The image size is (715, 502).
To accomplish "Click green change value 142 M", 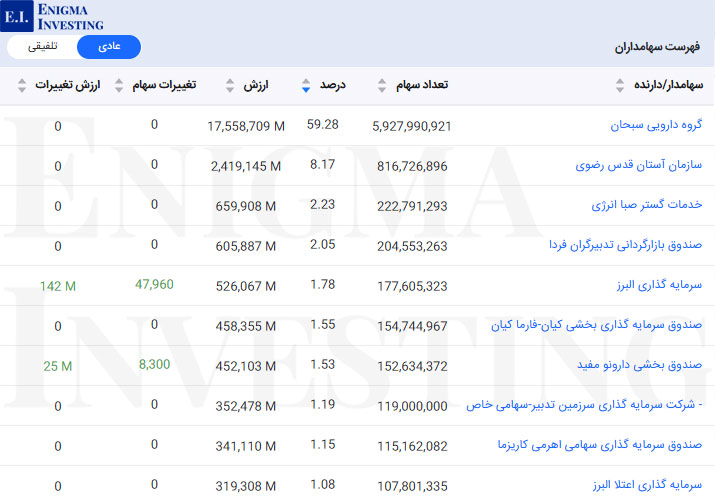I will tap(58, 286).
